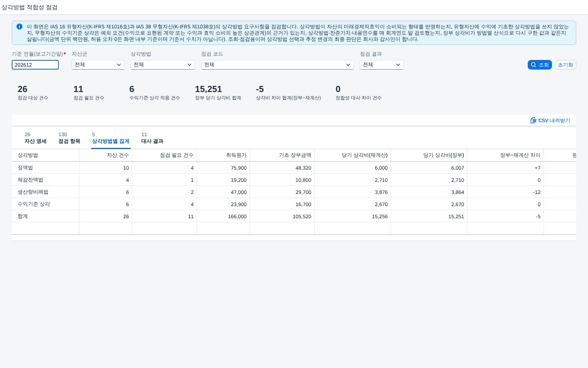Open the 상각방법 dropdown

[x=163, y=65]
